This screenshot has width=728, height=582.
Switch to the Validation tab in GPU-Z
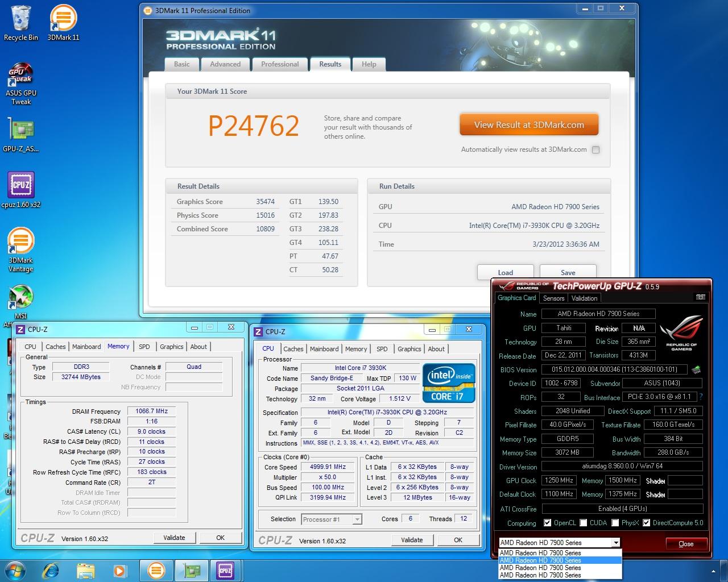coord(585,298)
